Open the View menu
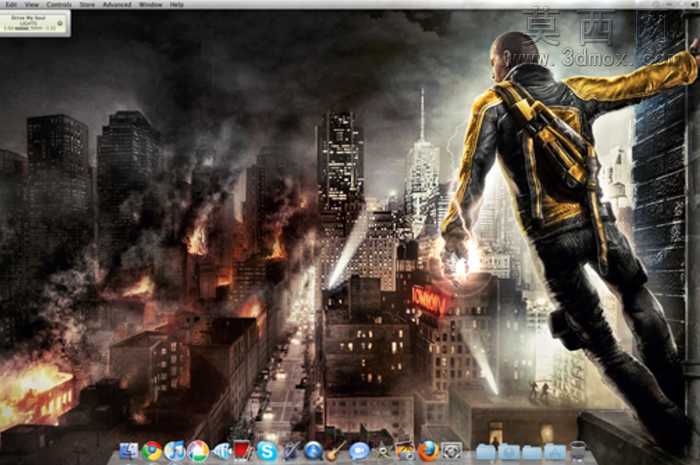Image resolution: width=700 pixels, height=465 pixels. coord(32,4)
